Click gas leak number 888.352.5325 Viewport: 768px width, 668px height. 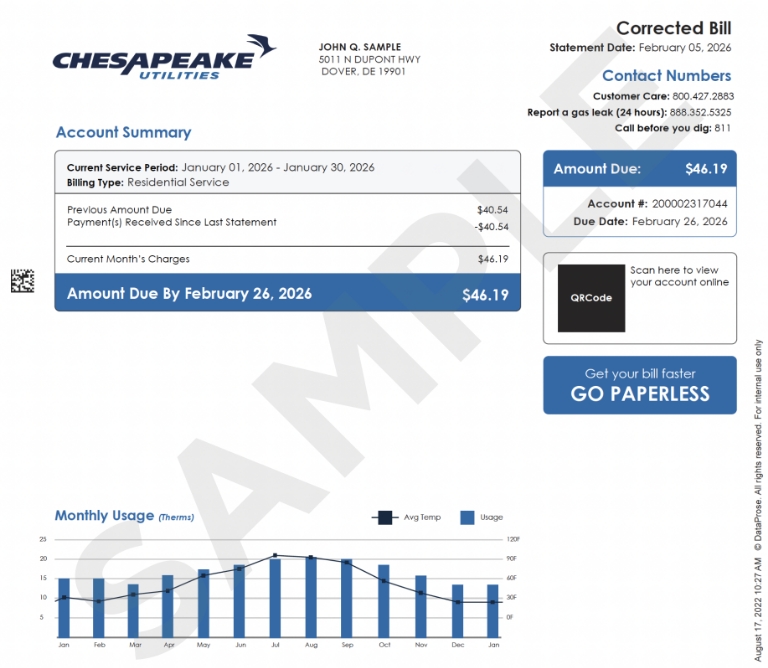tap(700, 112)
